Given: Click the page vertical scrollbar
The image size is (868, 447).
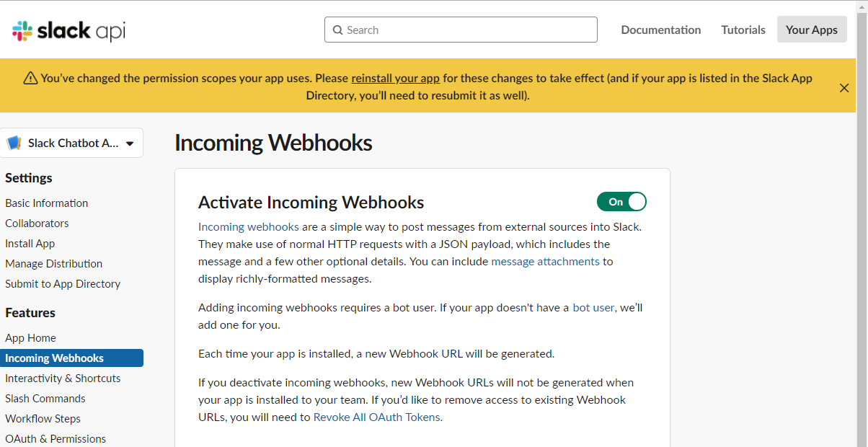Looking at the screenshot, I should coord(862,223).
